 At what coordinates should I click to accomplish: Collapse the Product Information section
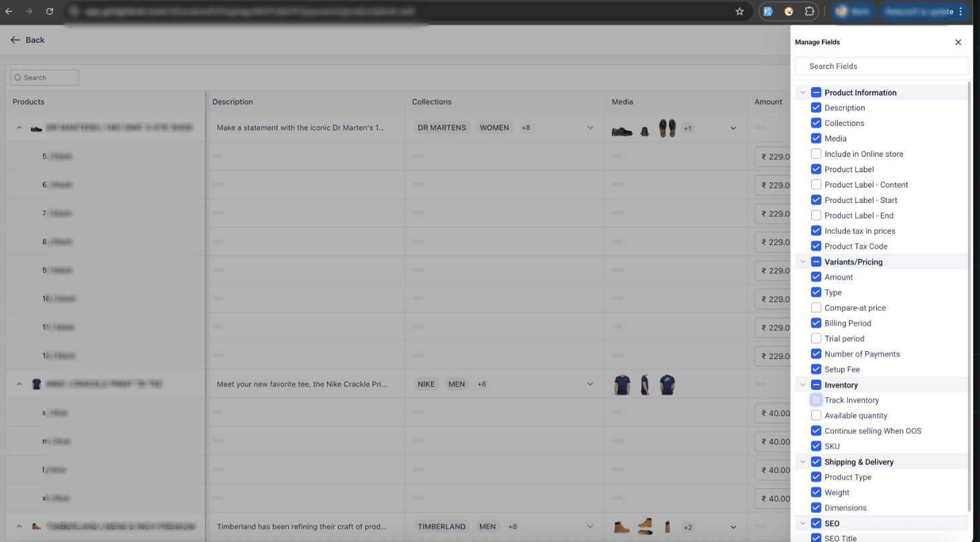coord(803,93)
